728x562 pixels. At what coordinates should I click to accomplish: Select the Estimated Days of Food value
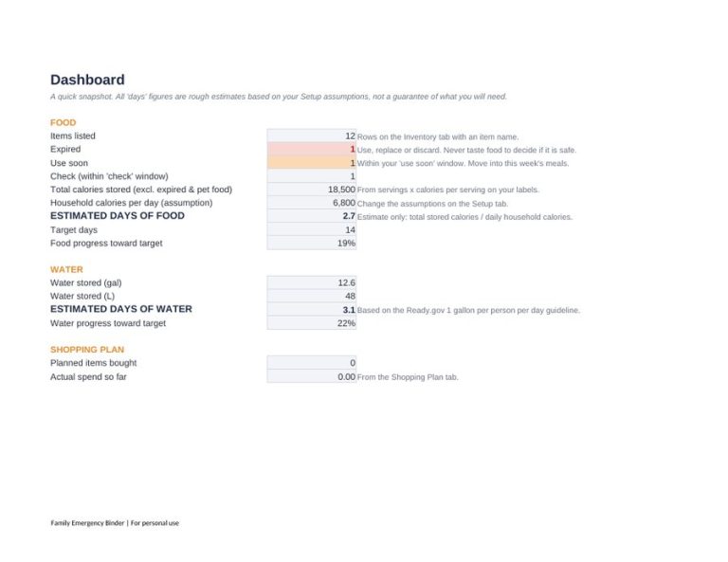(x=312, y=216)
